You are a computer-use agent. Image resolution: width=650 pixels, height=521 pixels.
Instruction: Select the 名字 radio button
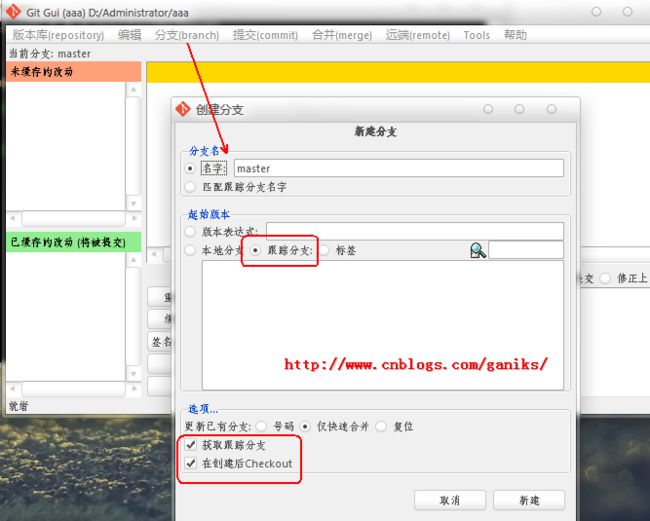(x=190, y=168)
